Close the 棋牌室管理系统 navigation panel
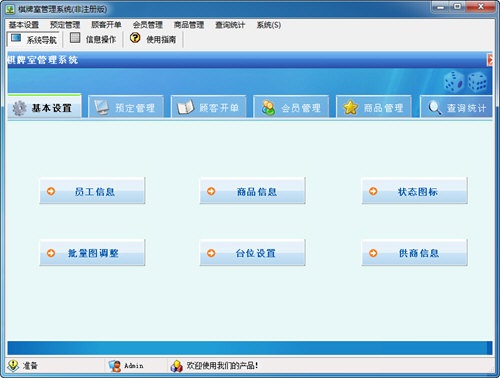 (490, 60)
